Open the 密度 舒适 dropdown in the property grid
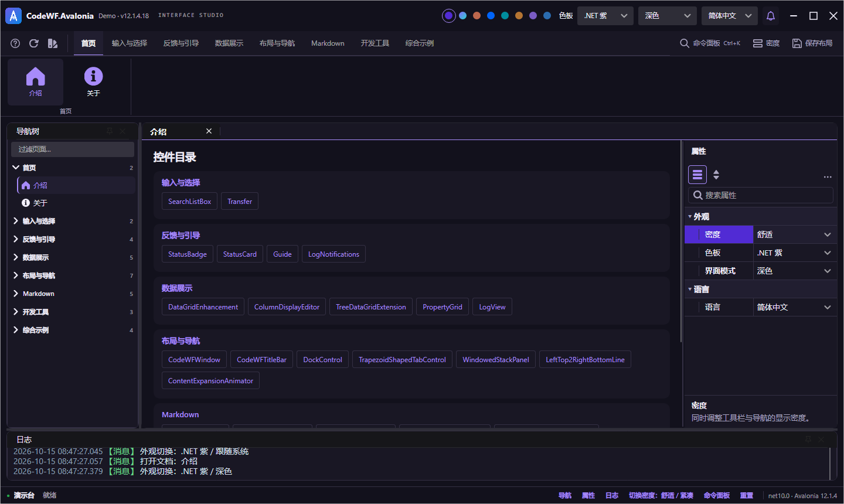This screenshot has width=844, height=504. [x=794, y=234]
